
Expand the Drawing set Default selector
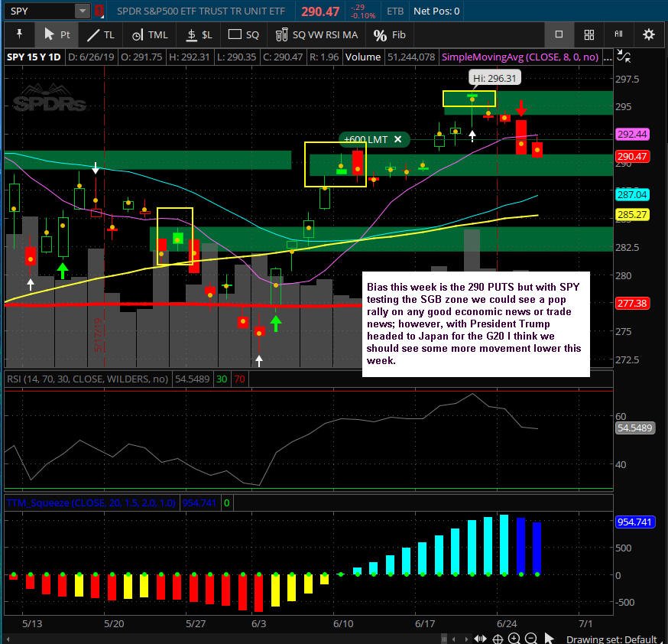[611, 639]
